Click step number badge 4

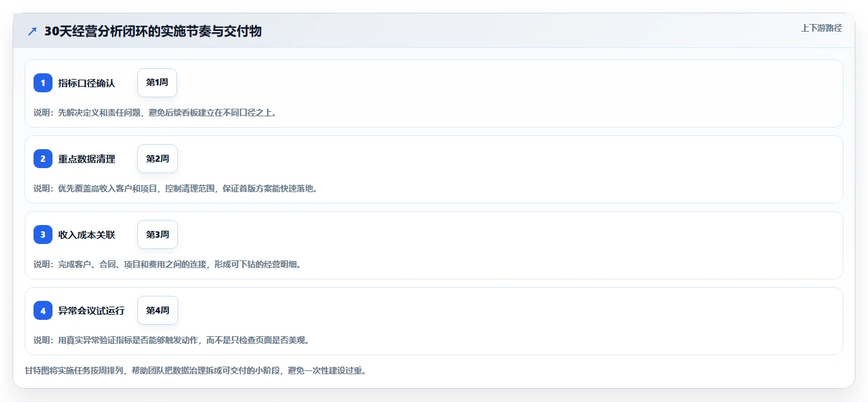tap(43, 310)
